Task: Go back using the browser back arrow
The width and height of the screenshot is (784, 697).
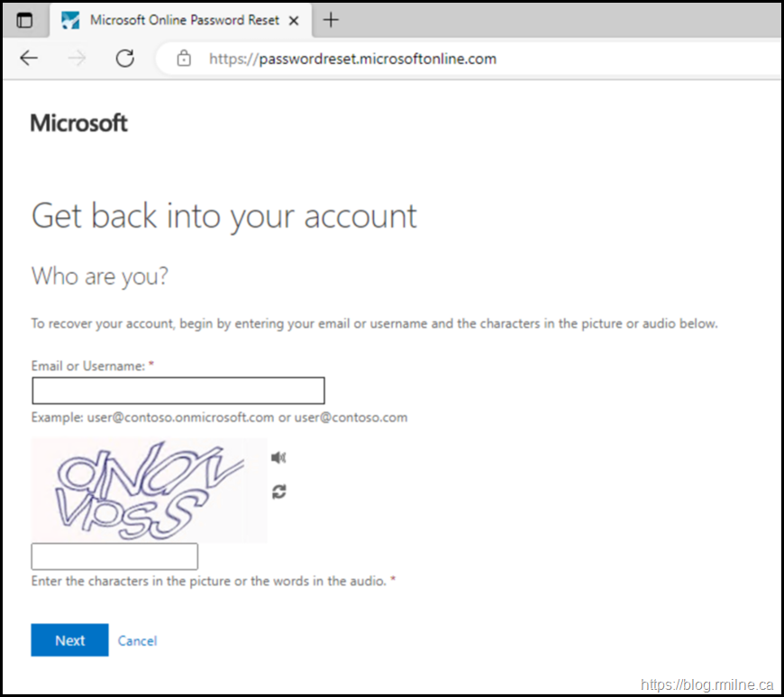Action: click(29, 59)
